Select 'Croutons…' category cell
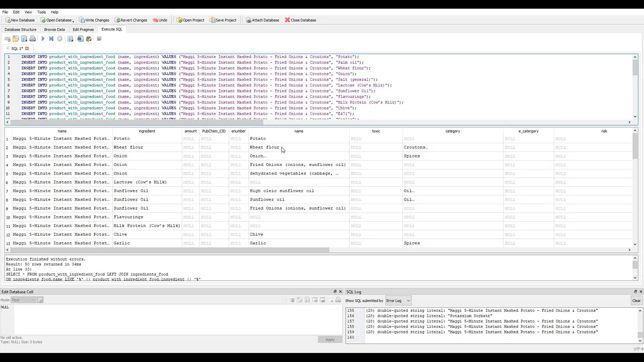 pos(453,147)
